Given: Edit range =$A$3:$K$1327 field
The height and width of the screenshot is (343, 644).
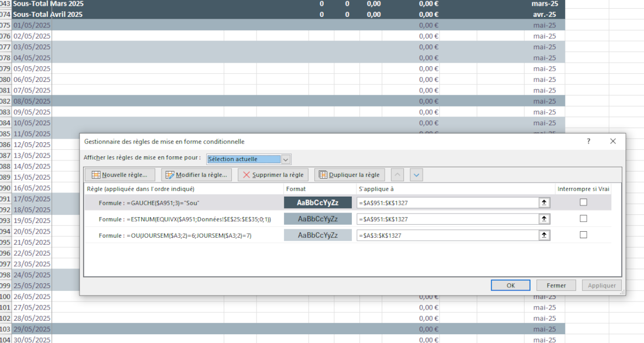Looking at the screenshot, I should 448,235.
